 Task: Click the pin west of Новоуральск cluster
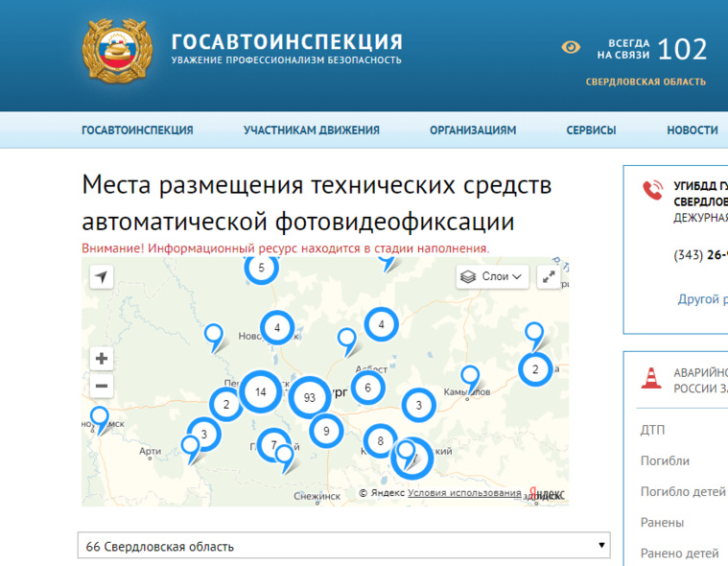[214, 335]
